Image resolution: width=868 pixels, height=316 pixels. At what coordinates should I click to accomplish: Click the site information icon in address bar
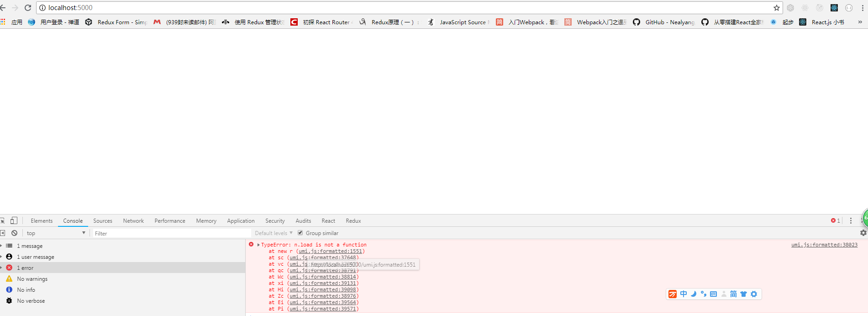[x=42, y=8]
